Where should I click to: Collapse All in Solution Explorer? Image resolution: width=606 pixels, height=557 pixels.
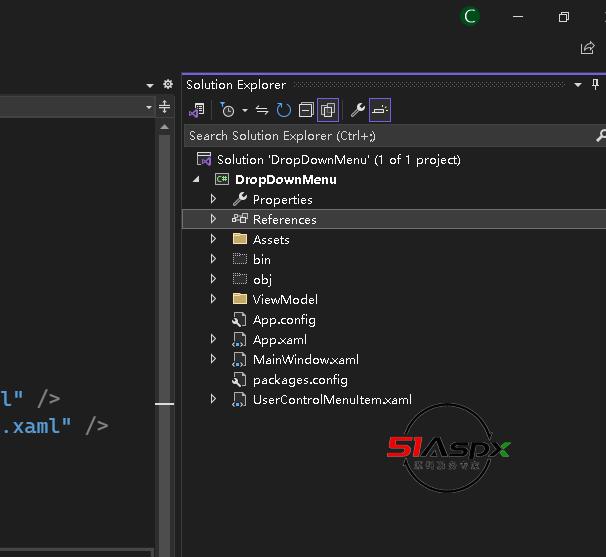306,110
